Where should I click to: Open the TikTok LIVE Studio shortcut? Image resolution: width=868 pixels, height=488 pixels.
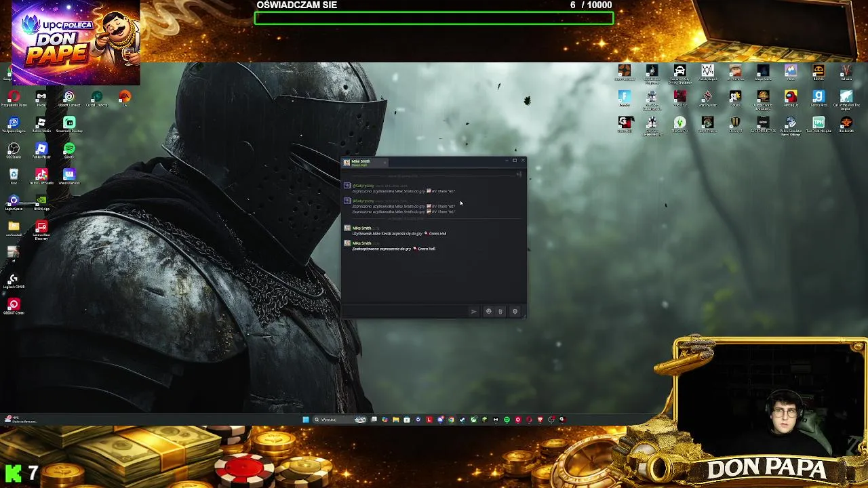[41, 176]
